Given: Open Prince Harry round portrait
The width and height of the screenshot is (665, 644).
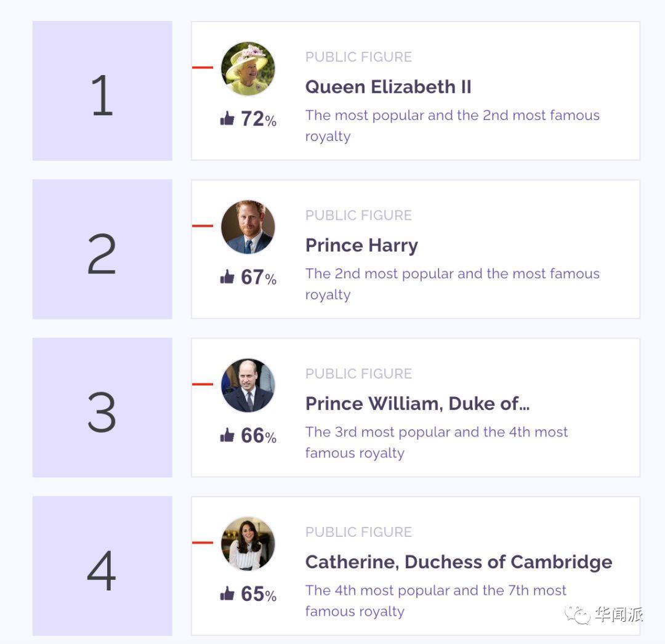Looking at the screenshot, I should click(x=248, y=227).
